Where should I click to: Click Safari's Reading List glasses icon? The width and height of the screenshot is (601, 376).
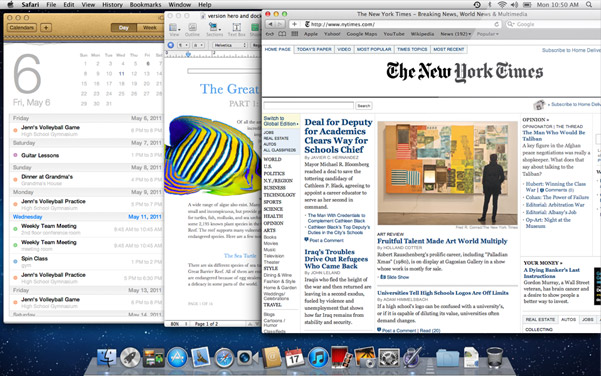tap(270, 34)
